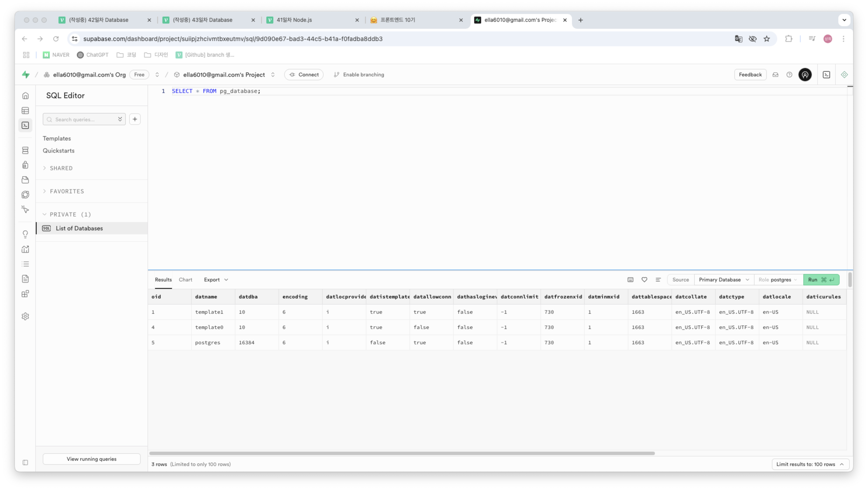Select the List of Databases query
868x490 pixels.
[92, 228]
